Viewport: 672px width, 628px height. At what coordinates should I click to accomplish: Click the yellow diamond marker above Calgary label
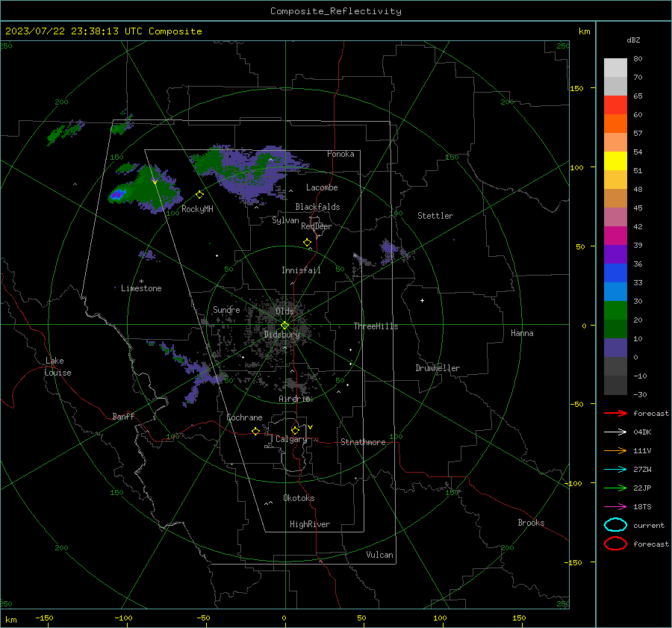point(295,430)
